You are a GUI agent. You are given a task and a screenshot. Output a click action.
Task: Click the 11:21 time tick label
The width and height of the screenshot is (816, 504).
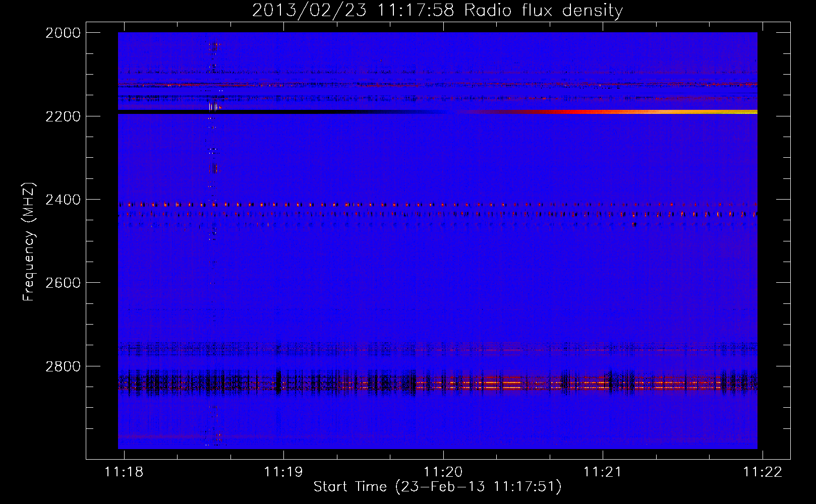[603, 472]
